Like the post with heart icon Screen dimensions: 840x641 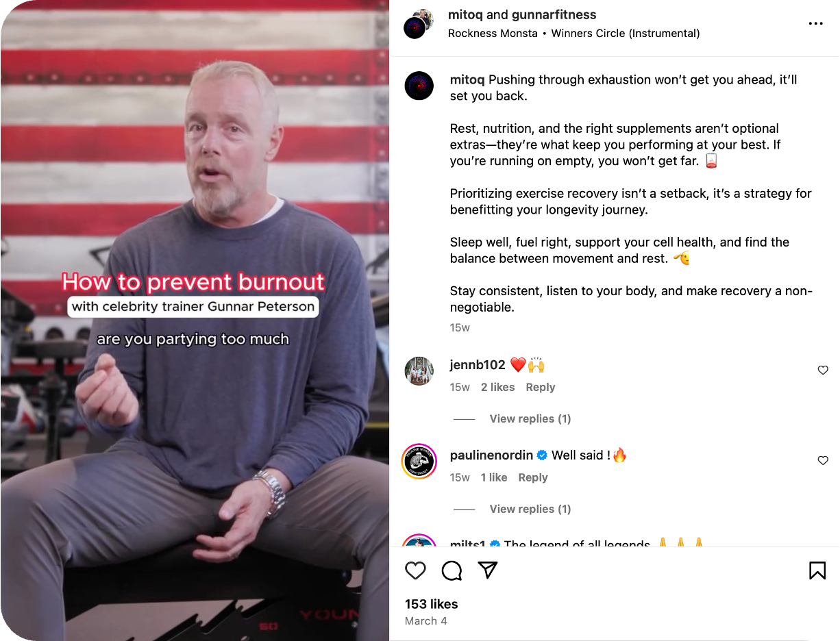click(x=415, y=570)
